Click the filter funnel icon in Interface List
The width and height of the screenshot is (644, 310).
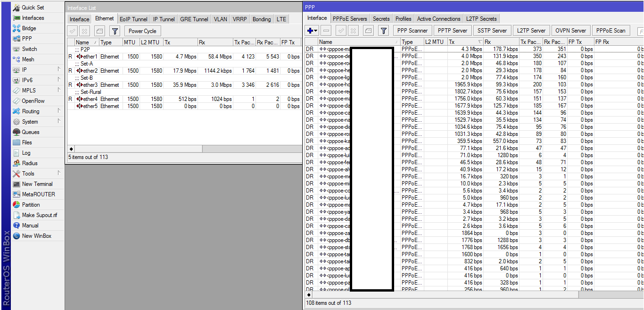pos(115,31)
